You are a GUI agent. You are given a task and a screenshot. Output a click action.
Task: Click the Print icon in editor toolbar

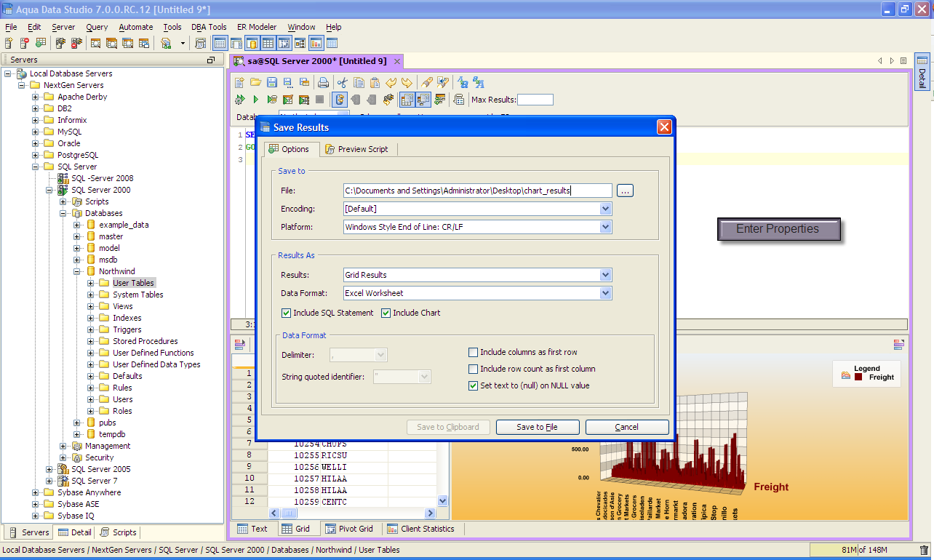[323, 83]
